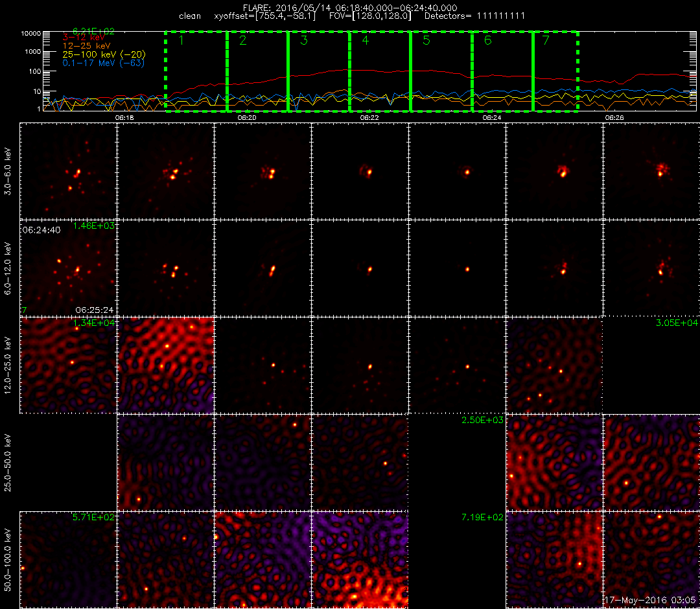Screen dimensions: 700x609
Task: Open second image in 12.0-25.0 keV row
Action: tap(165, 365)
